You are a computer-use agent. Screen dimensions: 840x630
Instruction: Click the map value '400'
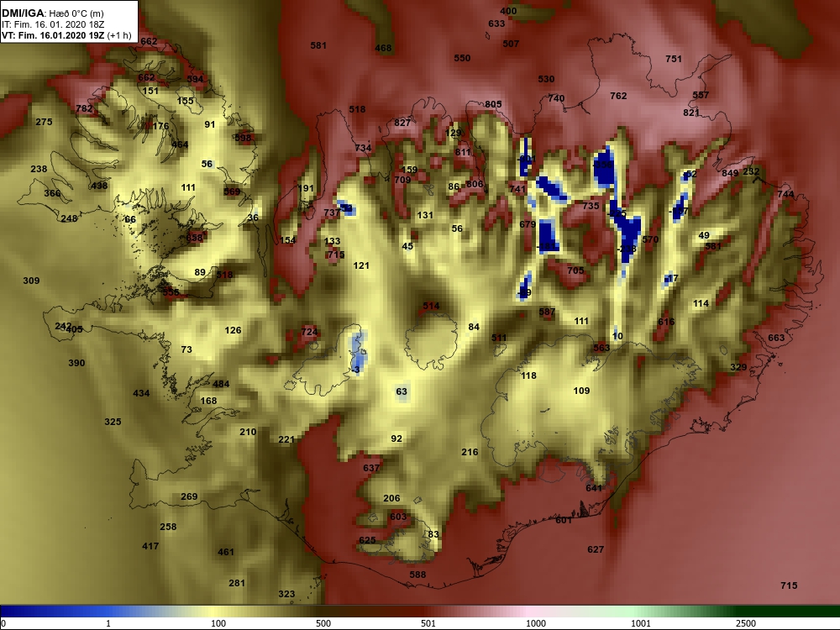[508, 11]
